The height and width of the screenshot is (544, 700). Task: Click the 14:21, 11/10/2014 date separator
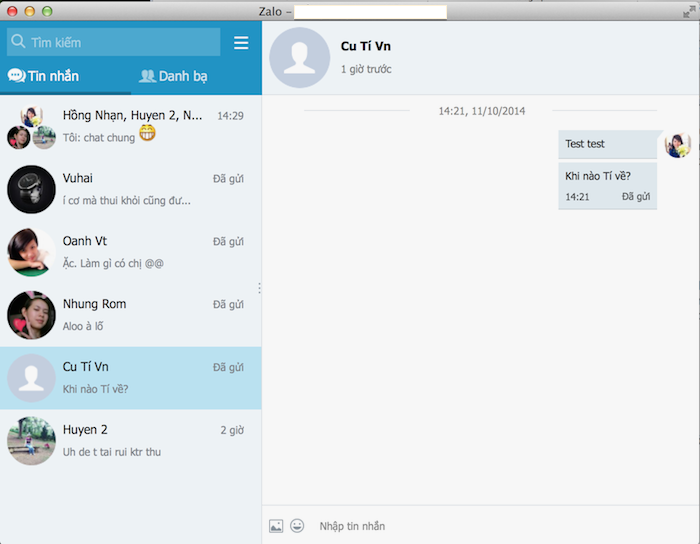(x=481, y=111)
